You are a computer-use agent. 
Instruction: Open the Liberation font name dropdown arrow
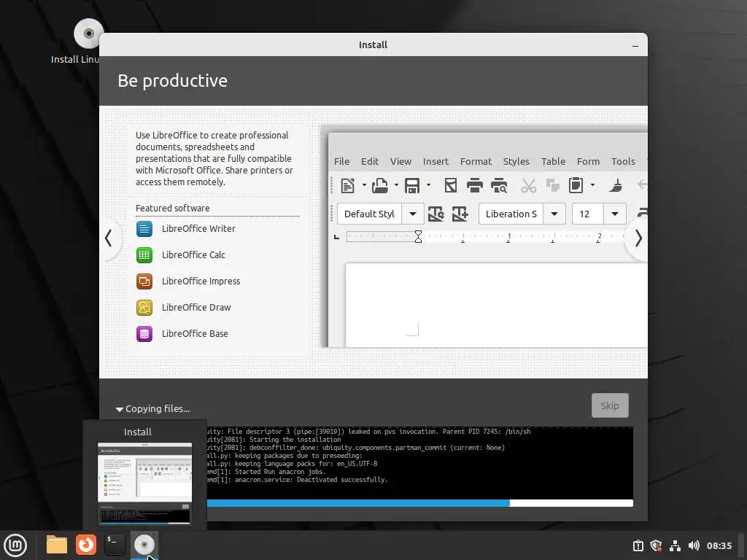coord(554,214)
